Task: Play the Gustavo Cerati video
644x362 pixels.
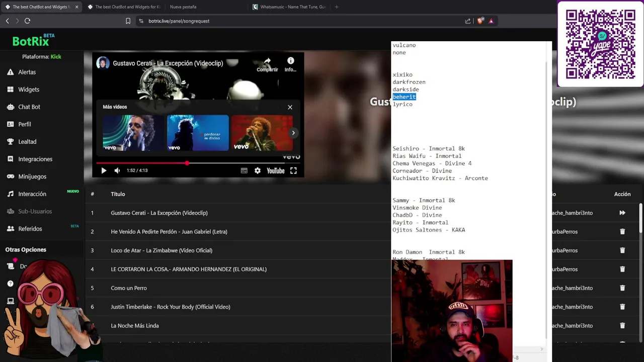Action: coord(104,170)
